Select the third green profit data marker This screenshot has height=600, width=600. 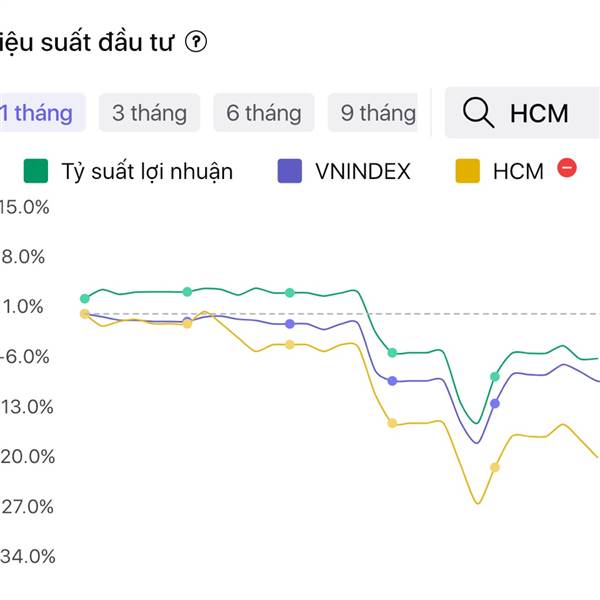tap(290, 293)
